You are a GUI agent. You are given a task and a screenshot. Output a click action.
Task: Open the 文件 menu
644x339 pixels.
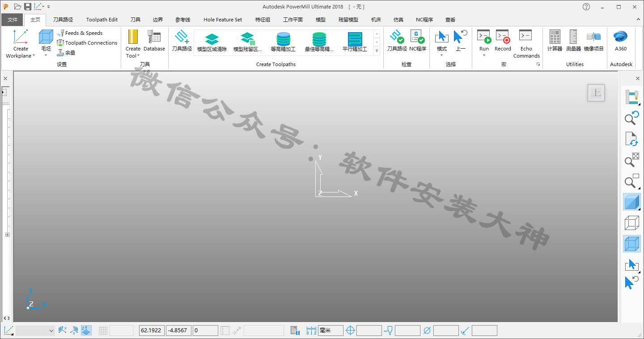(x=13, y=20)
